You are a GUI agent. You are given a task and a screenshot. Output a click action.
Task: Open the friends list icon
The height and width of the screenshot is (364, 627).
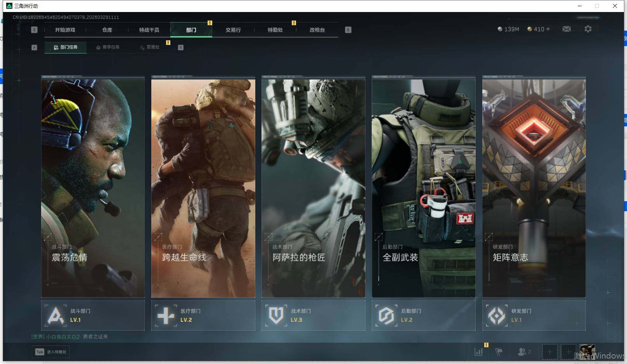tap(522, 352)
